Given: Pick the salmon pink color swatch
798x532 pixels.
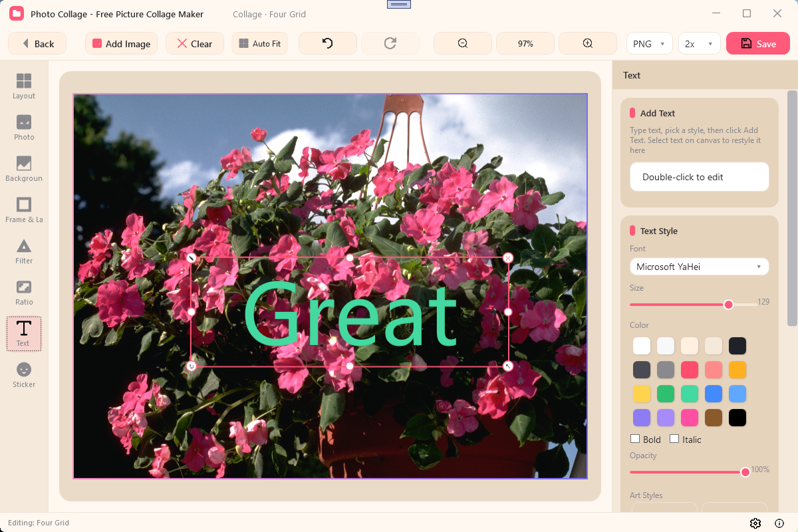Looking at the screenshot, I should (714, 370).
